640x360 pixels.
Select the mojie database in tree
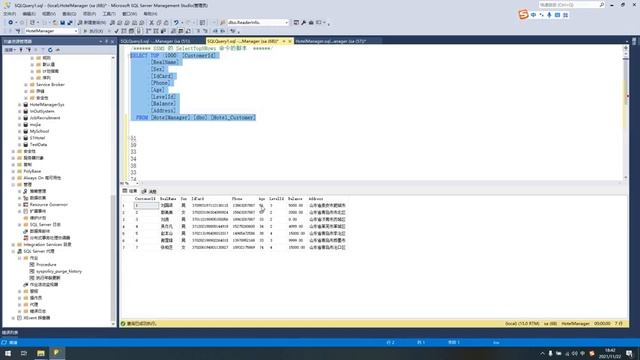36,124
